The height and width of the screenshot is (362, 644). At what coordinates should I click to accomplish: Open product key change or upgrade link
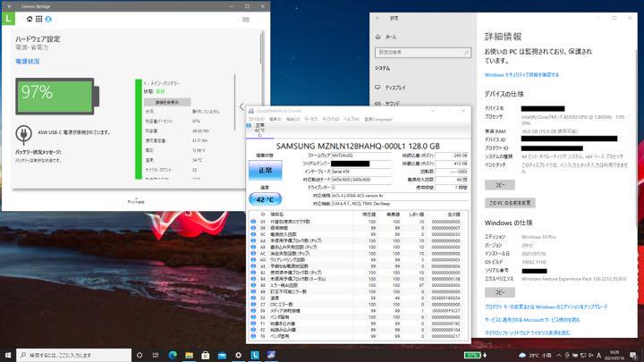coord(546,307)
